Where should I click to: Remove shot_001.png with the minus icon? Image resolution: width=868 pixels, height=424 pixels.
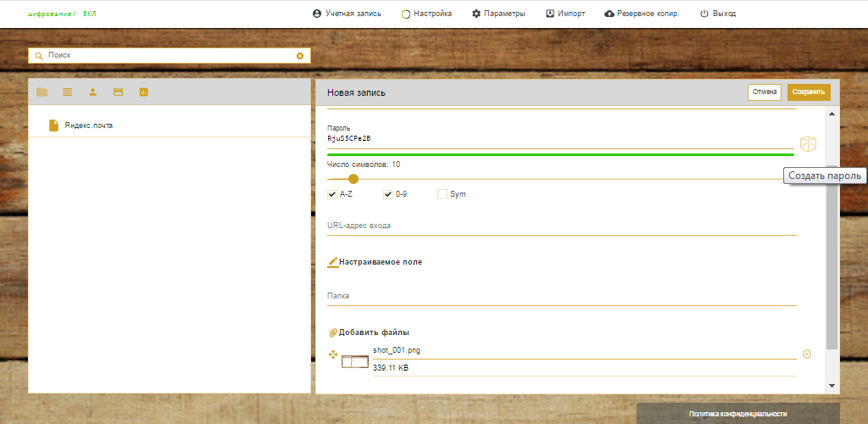(x=807, y=354)
